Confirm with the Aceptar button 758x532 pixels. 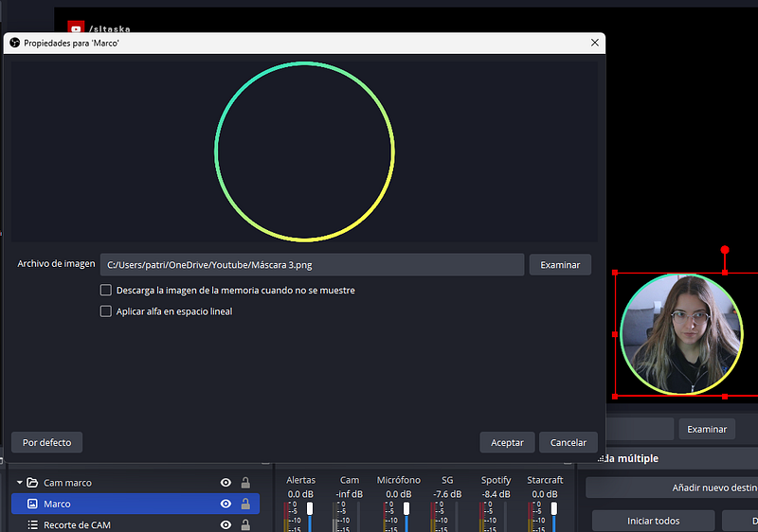(507, 442)
